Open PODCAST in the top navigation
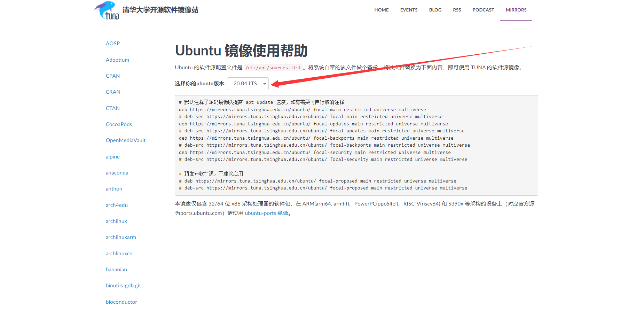This screenshot has width=644, height=310. (x=483, y=10)
